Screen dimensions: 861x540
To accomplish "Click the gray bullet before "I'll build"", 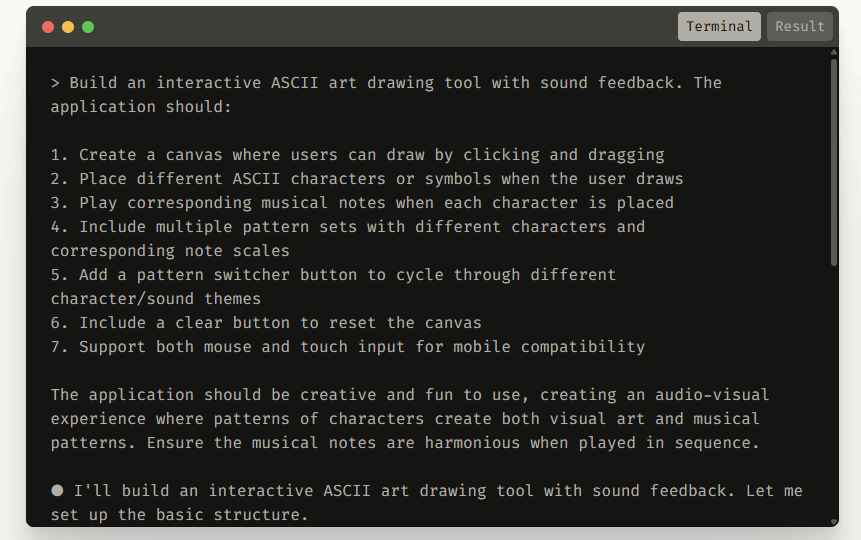I will [x=57, y=491].
